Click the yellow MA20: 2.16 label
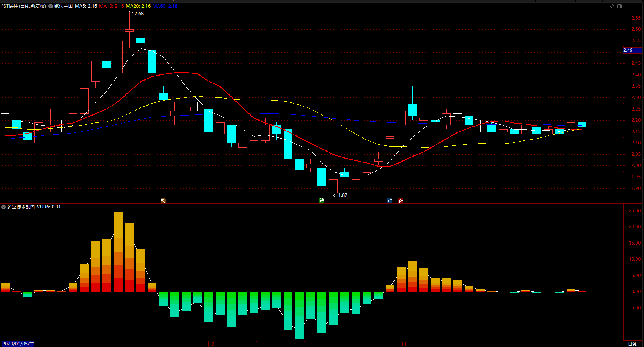This screenshot has height=347, width=644. coord(138,6)
